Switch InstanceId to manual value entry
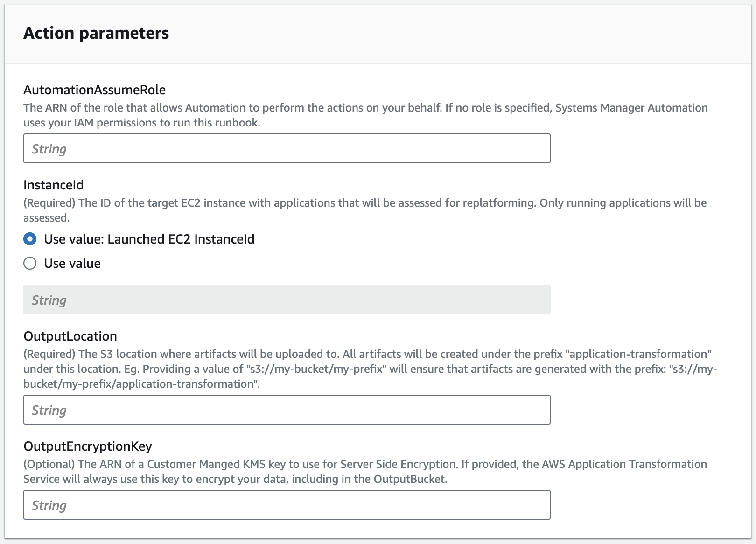756x544 pixels. (29, 263)
